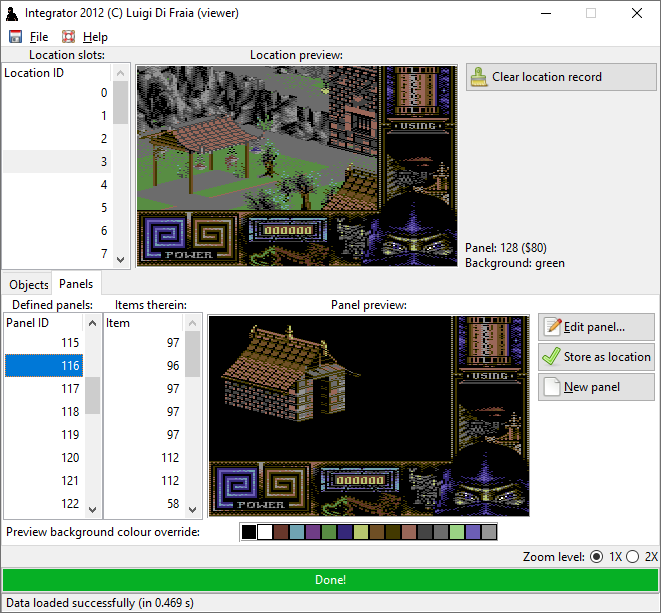Clear the location record

(561, 77)
